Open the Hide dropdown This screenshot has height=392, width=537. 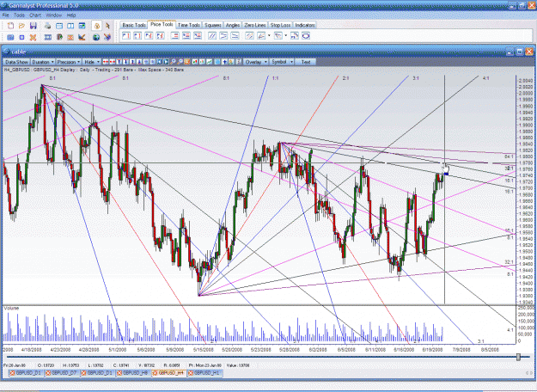pos(91,62)
